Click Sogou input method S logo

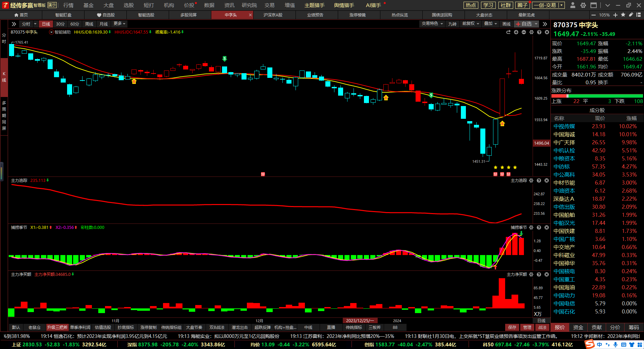(589, 344)
